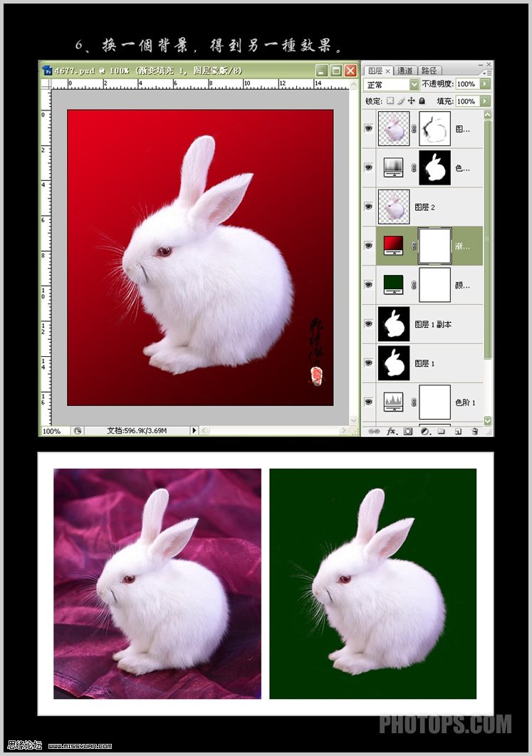This screenshot has width=532, height=756.
Task: Click the 填充 100% value field
Action: 467,101
